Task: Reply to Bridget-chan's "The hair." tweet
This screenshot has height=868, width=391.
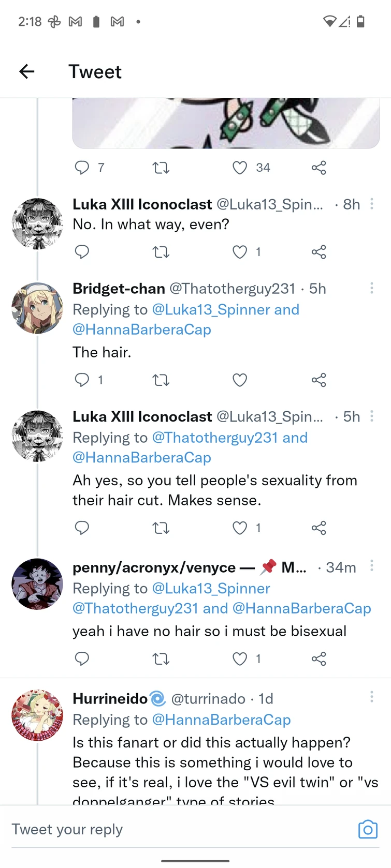Action: click(82, 380)
